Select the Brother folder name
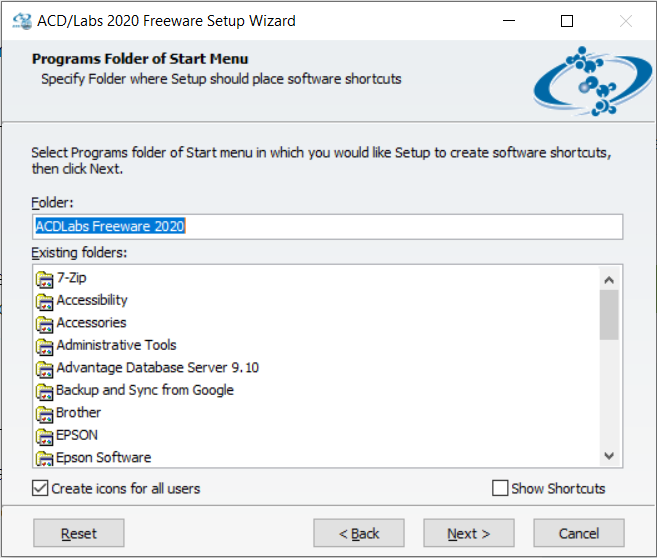657x558 pixels. tap(78, 412)
